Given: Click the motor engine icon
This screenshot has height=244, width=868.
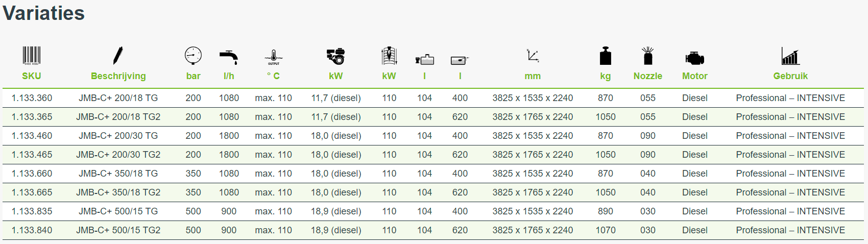Looking at the screenshot, I should coord(695,58).
